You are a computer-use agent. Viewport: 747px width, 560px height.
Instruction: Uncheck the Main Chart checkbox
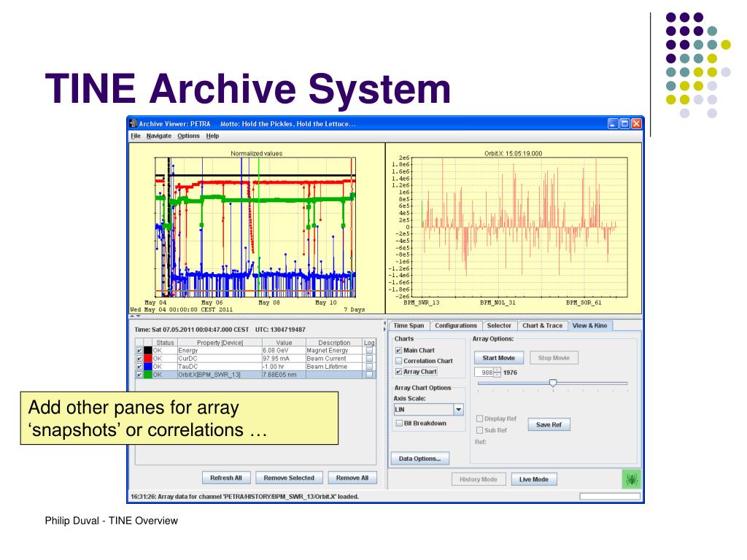399,350
